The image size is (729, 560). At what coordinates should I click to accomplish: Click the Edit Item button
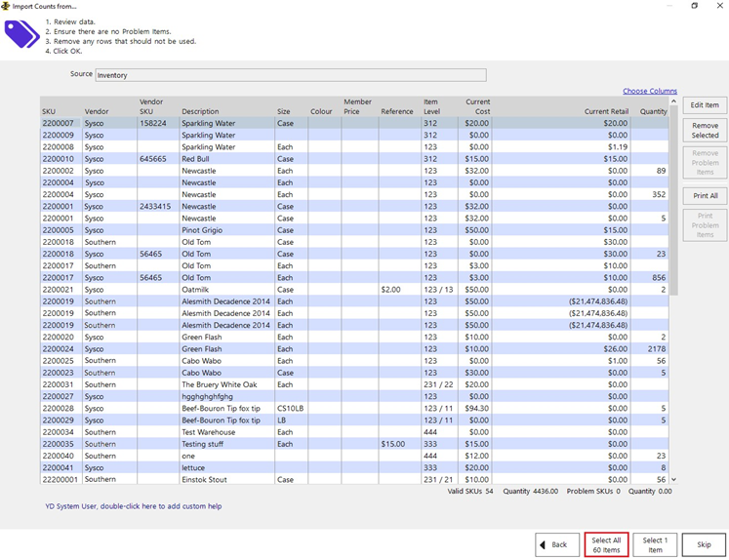coord(705,105)
